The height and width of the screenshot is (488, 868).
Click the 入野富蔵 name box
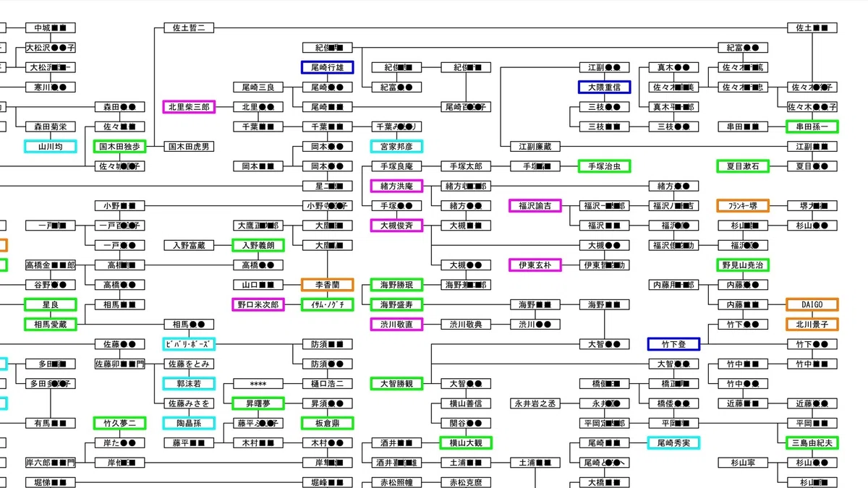point(189,245)
